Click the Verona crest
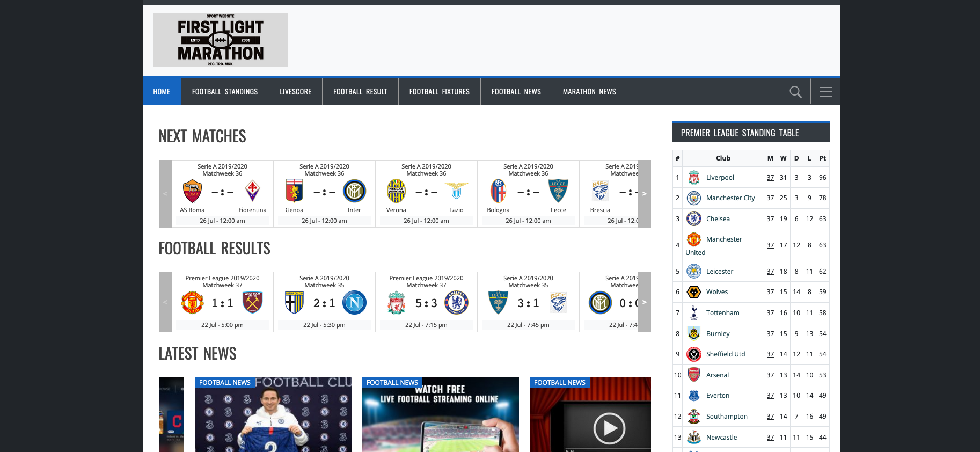This screenshot has height=452, width=980. point(396,191)
